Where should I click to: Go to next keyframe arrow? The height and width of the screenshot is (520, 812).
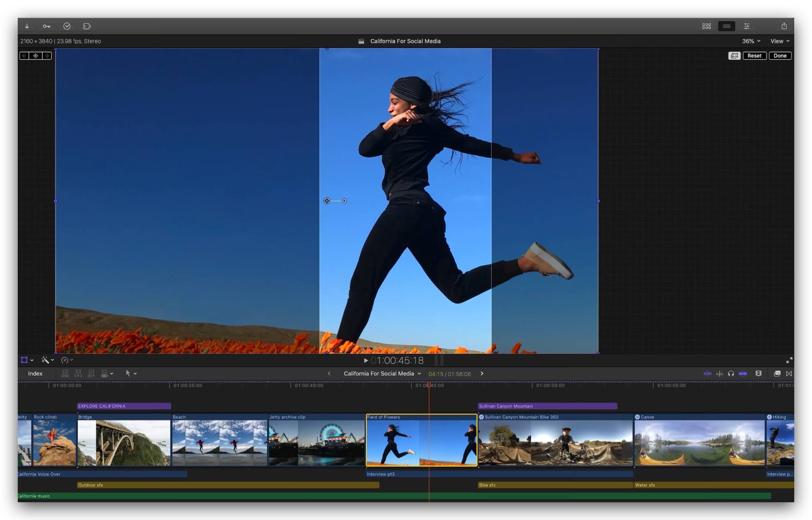[x=47, y=56]
